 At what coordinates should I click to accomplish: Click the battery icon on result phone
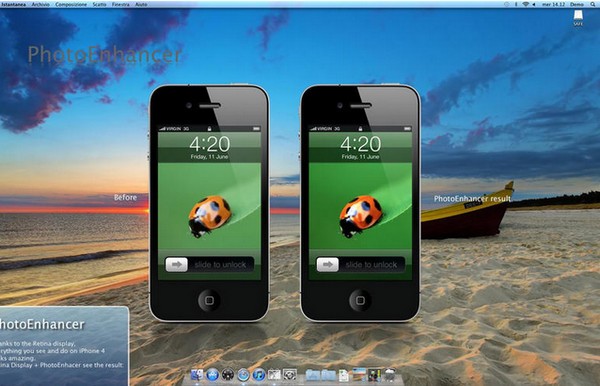click(408, 129)
